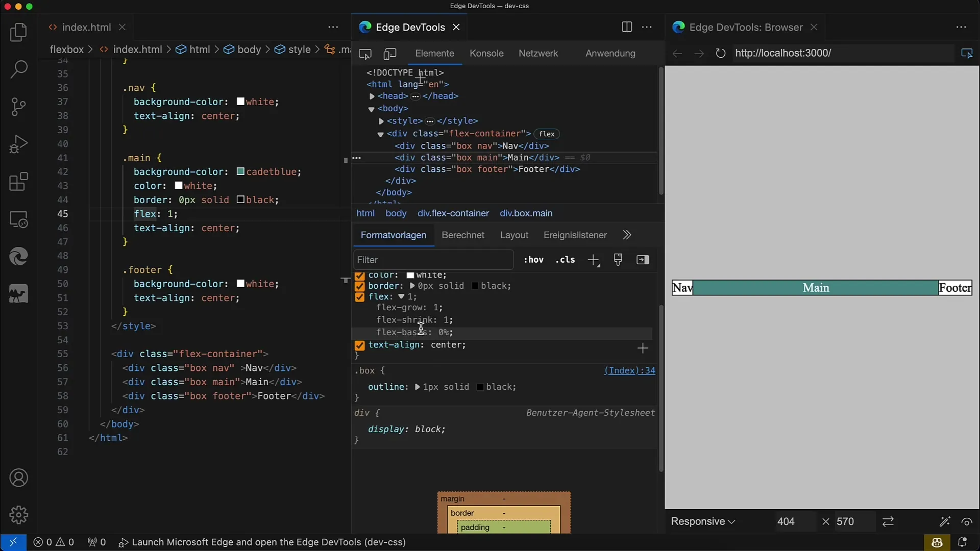Open the Responsive device dropdown
This screenshot has height=551, width=980.
(703, 521)
